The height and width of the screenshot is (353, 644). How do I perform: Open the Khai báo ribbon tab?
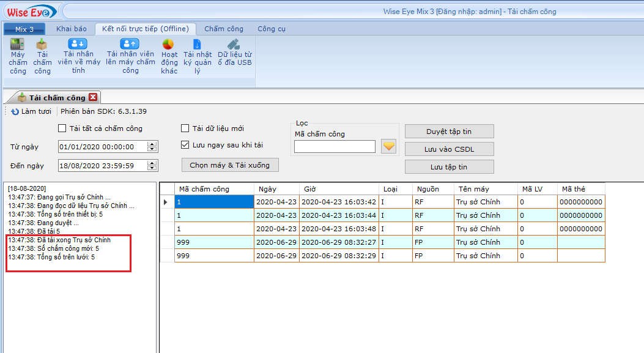[72, 29]
